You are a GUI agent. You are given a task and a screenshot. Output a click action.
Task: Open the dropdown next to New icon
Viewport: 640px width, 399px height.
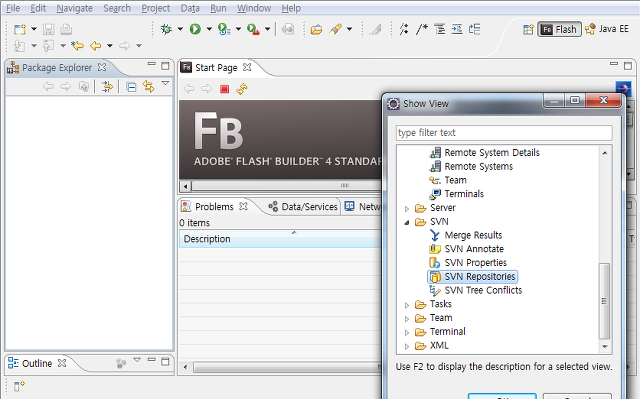pos(34,29)
